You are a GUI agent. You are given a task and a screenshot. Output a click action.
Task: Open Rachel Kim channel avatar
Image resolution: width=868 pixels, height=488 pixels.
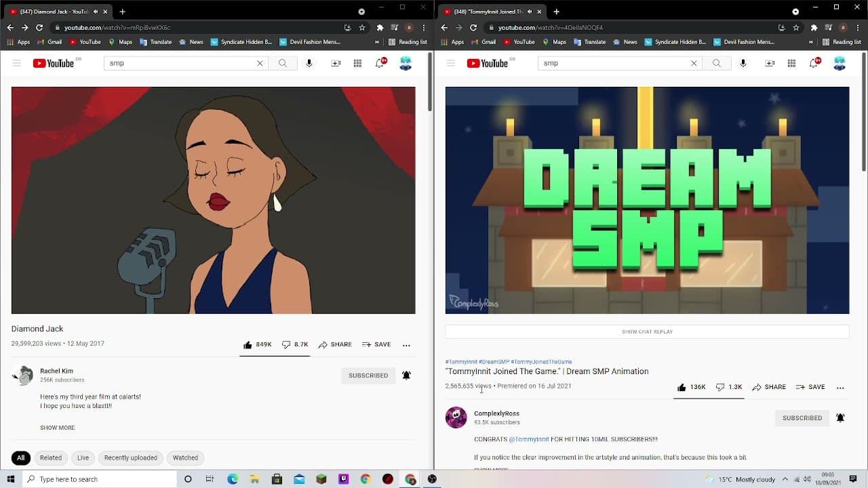click(23, 375)
